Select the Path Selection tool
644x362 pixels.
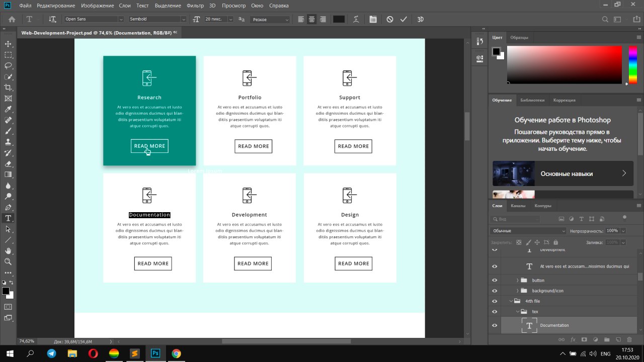8,229
